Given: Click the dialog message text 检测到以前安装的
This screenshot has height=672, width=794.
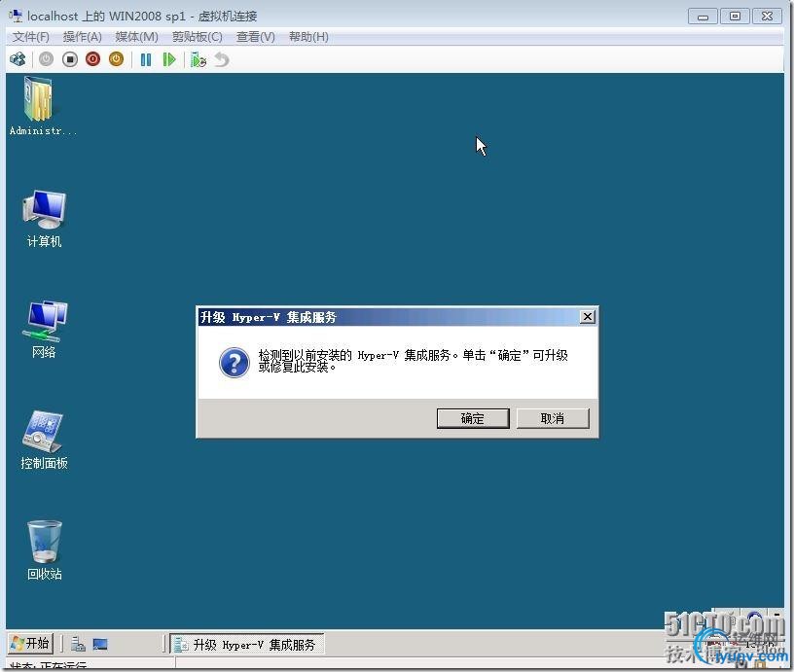Looking at the screenshot, I should point(305,355).
